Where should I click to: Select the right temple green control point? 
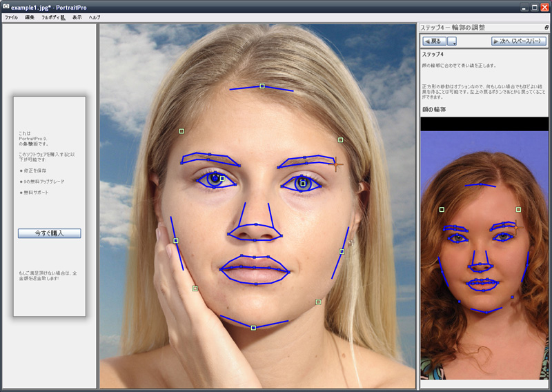(340, 140)
